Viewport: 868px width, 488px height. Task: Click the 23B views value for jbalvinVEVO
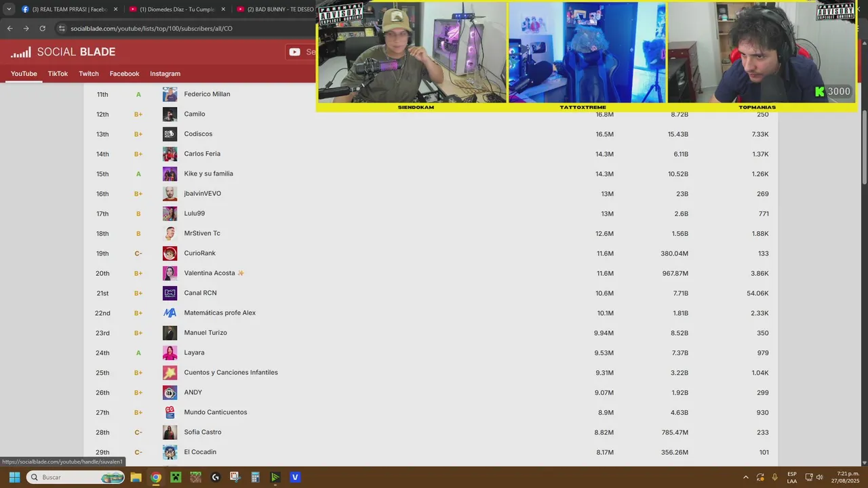click(x=682, y=194)
